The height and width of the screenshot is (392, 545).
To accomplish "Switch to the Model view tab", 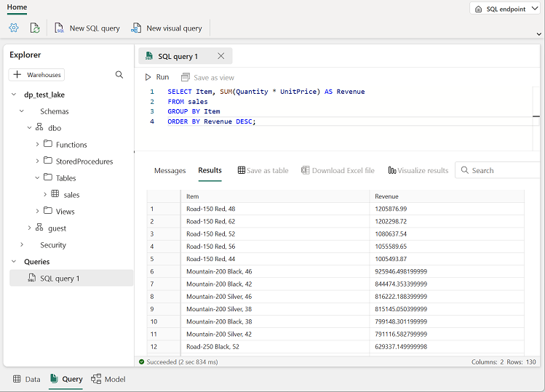I will pyautogui.click(x=108, y=379).
